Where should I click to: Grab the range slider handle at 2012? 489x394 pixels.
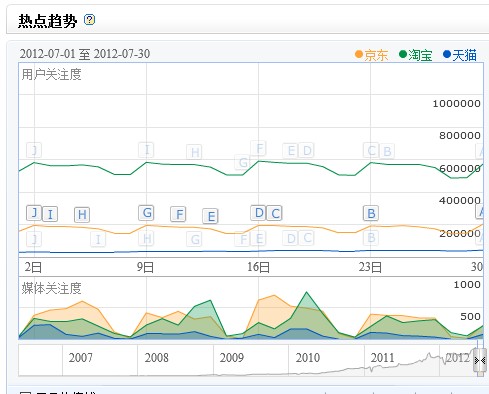click(480, 360)
